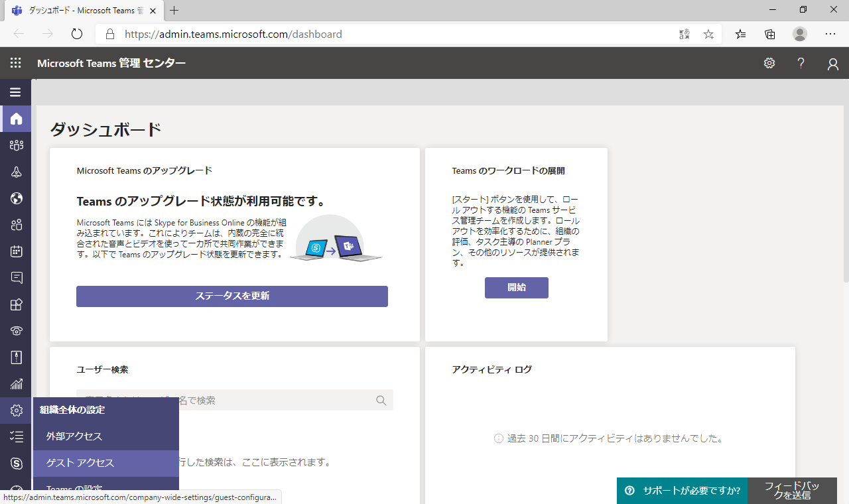Click the ステータスを更新 button
Image resolution: width=849 pixels, height=504 pixels.
(232, 296)
